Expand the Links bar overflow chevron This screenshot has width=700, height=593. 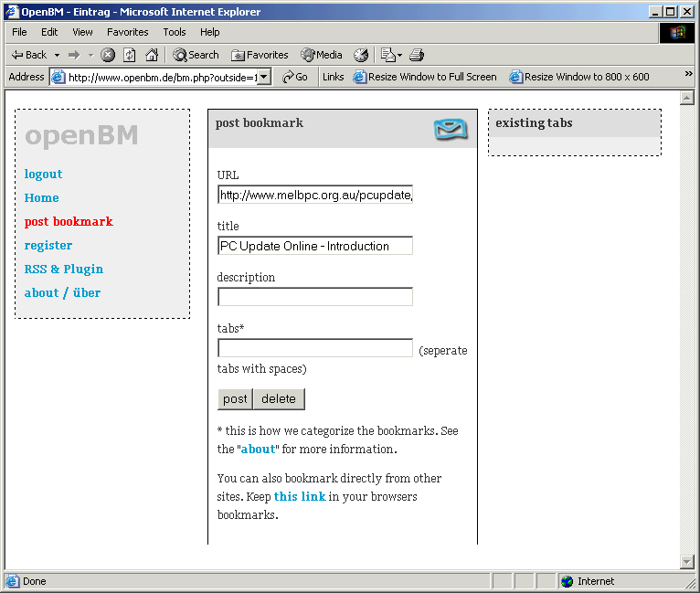pyautogui.click(x=689, y=74)
